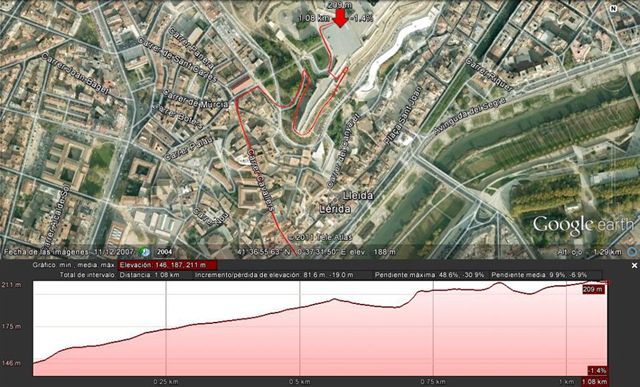Screen dimensions: 640x387
Task: Click the Plaça Sant Joan map label
Action: coord(400,119)
